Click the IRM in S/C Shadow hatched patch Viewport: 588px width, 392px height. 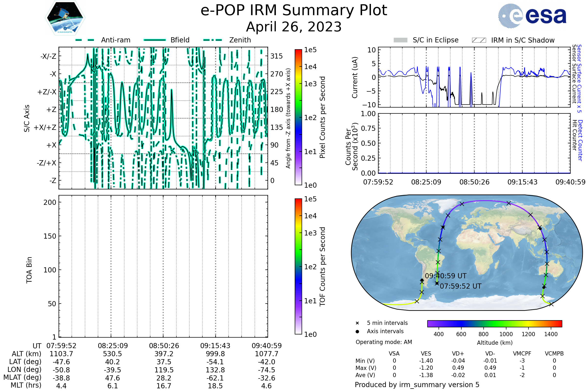(479, 40)
